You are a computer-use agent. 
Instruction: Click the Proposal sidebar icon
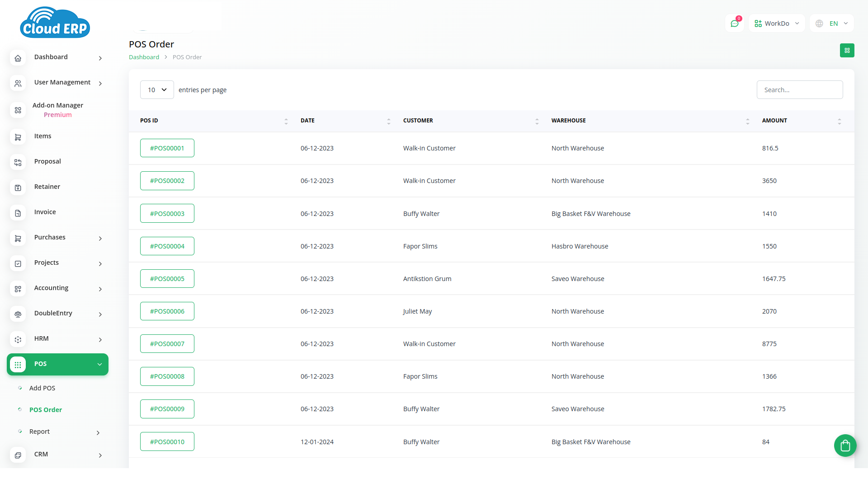tap(18, 162)
